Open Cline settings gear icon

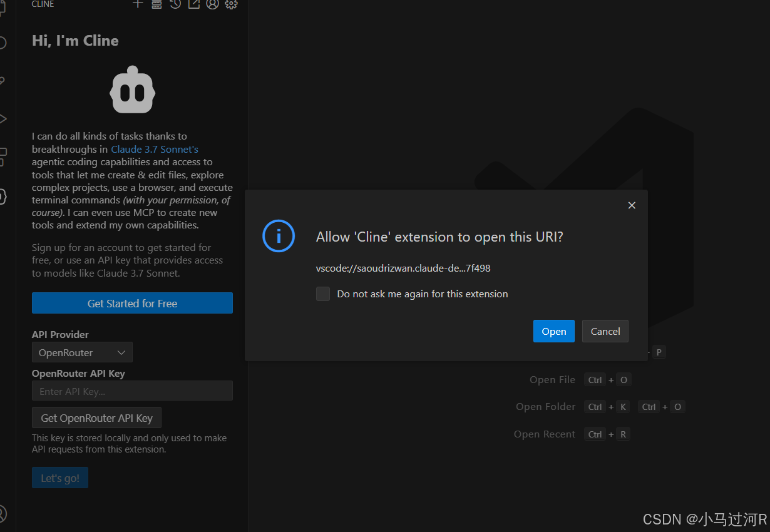point(231,4)
